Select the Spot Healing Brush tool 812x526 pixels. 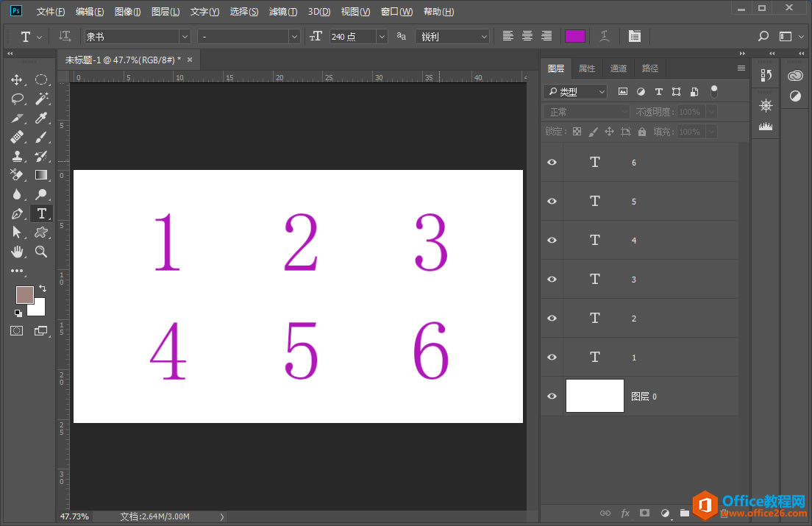tap(17, 137)
